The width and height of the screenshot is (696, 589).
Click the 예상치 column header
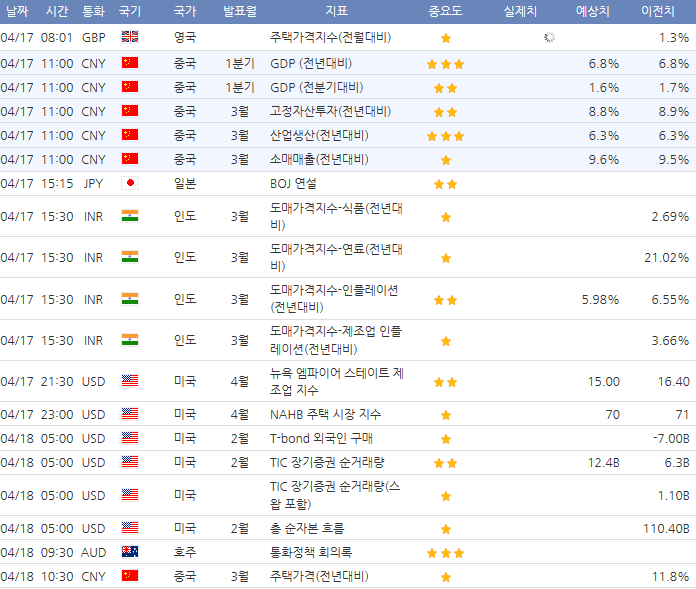593,11
